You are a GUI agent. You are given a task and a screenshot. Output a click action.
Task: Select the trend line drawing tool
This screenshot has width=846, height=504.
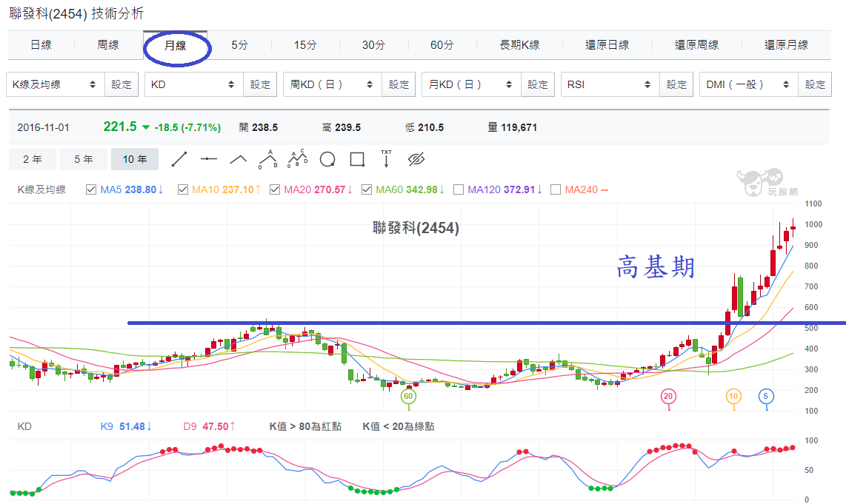[179, 159]
